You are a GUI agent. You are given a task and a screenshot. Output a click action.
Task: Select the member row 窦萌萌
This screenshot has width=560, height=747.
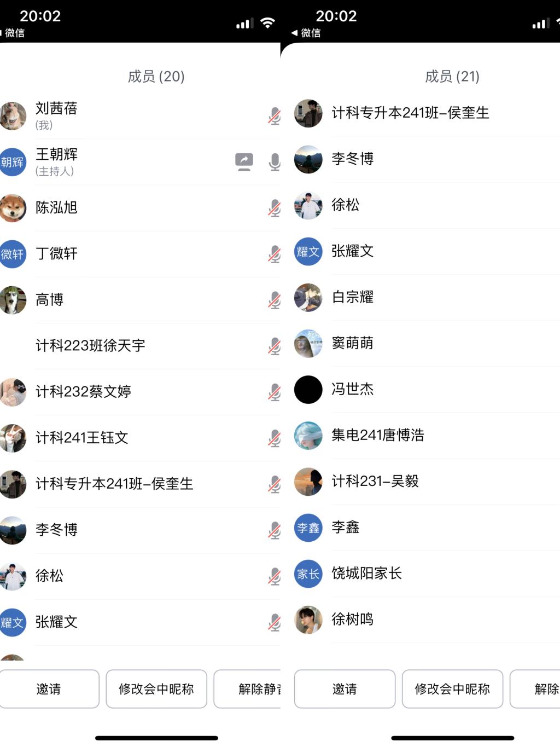coord(427,344)
